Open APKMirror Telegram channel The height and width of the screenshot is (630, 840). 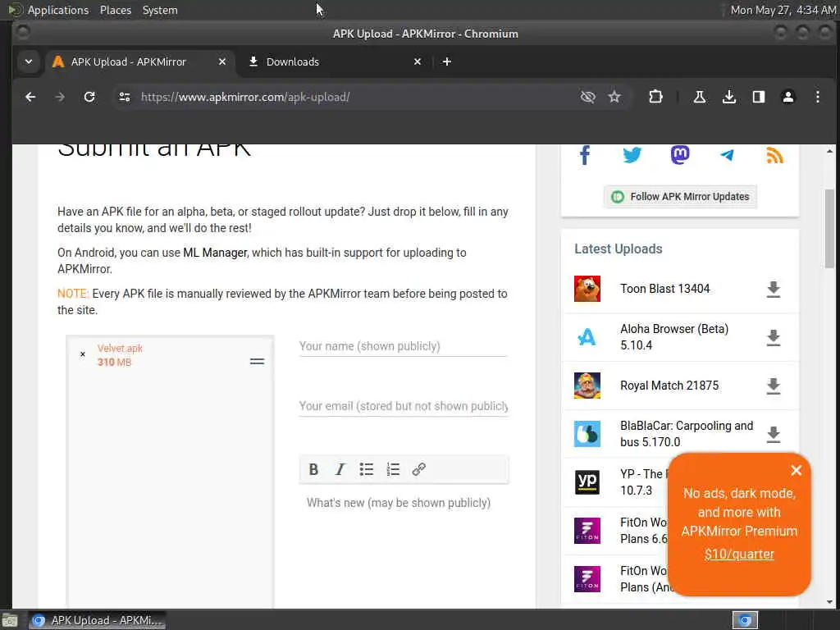(x=727, y=155)
